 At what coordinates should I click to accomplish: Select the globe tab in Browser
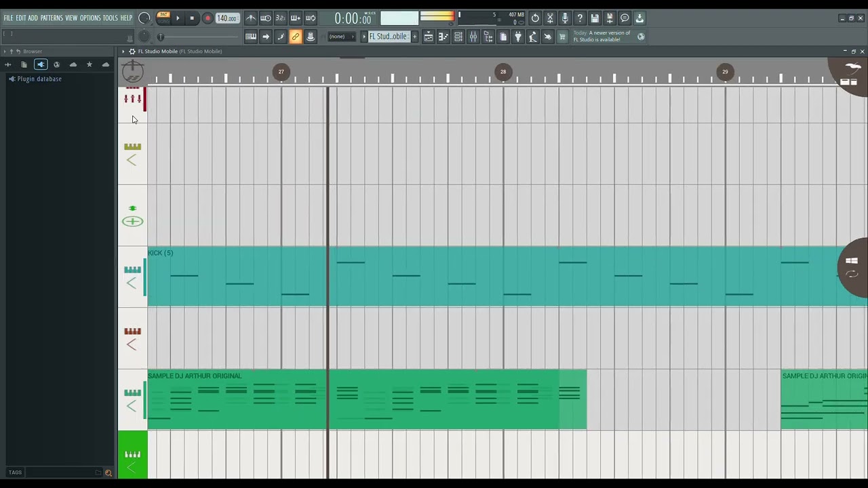[56, 64]
